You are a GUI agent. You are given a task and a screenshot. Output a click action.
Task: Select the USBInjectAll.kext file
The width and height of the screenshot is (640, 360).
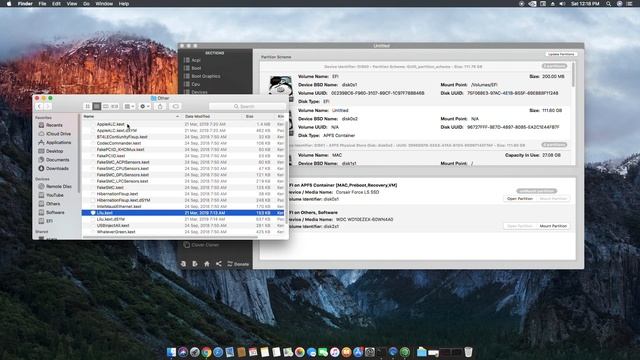pyautogui.click(x=113, y=225)
